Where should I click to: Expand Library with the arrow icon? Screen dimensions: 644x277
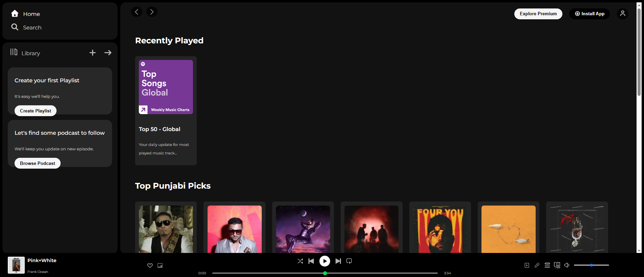point(108,53)
